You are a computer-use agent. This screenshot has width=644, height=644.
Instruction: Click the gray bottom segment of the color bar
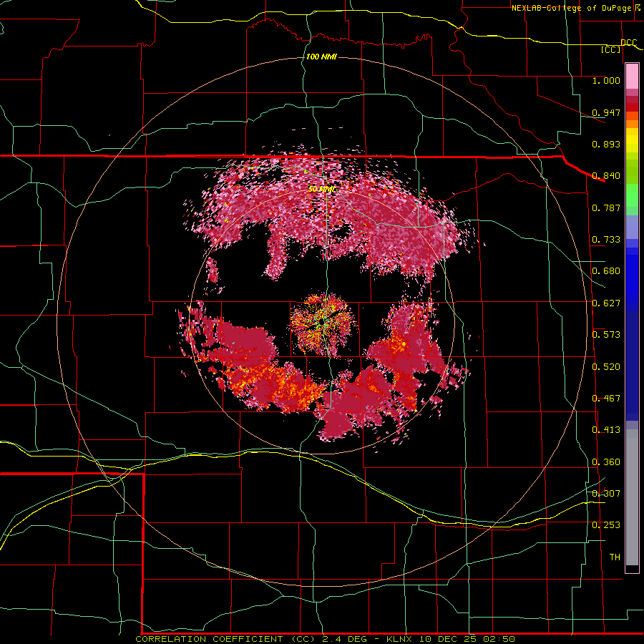pos(632,497)
